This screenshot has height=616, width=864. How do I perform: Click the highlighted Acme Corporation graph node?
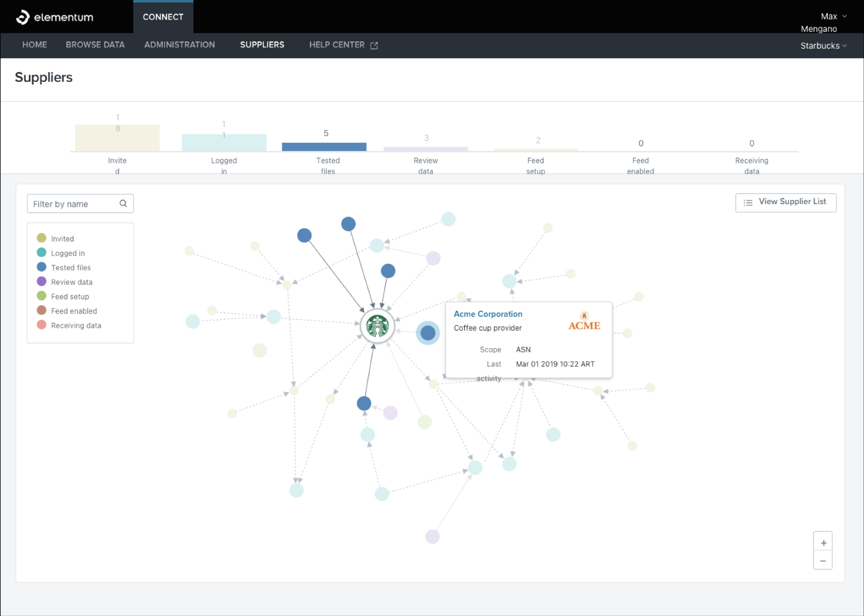pyautogui.click(x=427, y=333)
